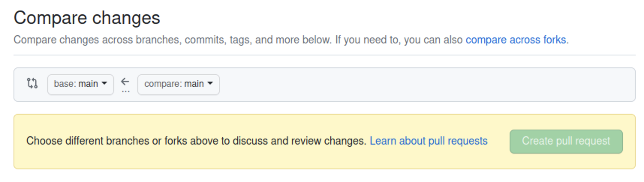Viewport: 644px width, 182px height.
Task: Click the "Choose different branches or forks" message
Action: (x=196, y=141)
